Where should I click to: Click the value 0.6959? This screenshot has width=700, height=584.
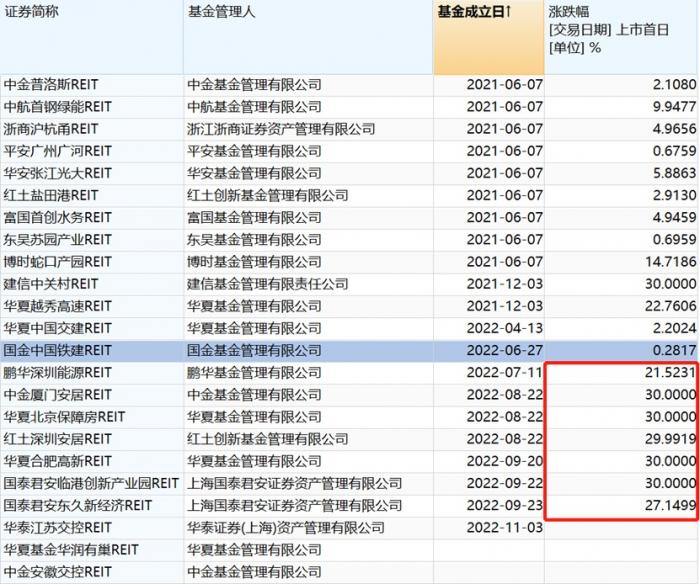675,240
